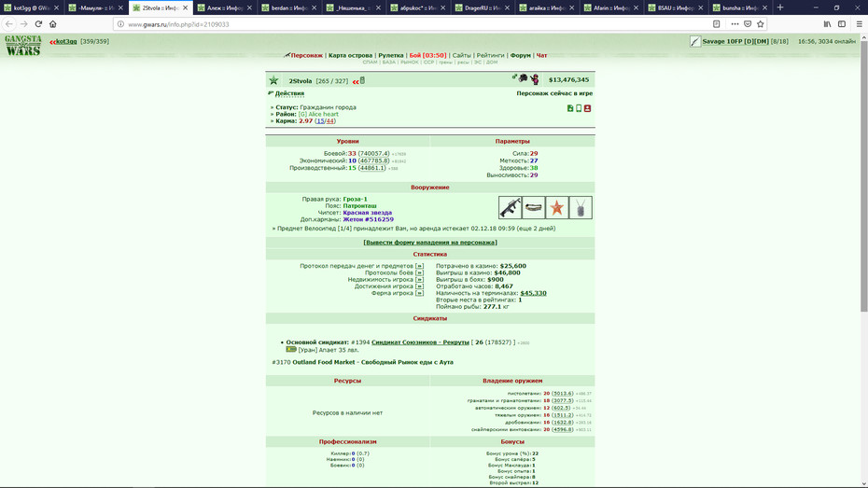Click the Жетон #516259 item link
Viewport: 868px width, 488px height.
[368, 219]
